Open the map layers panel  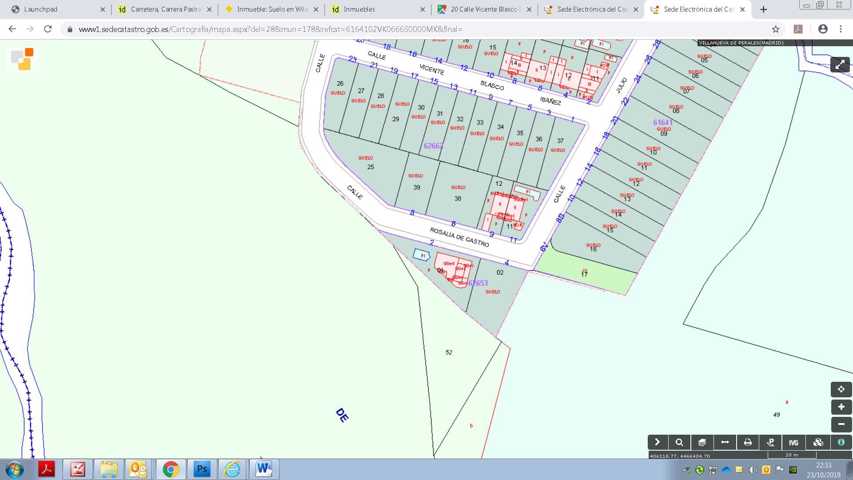(702, 442)
